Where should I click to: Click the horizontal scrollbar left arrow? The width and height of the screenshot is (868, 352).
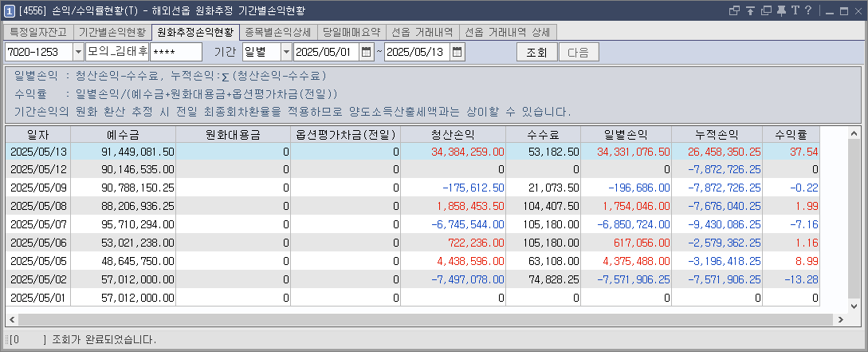pos(12,320)
